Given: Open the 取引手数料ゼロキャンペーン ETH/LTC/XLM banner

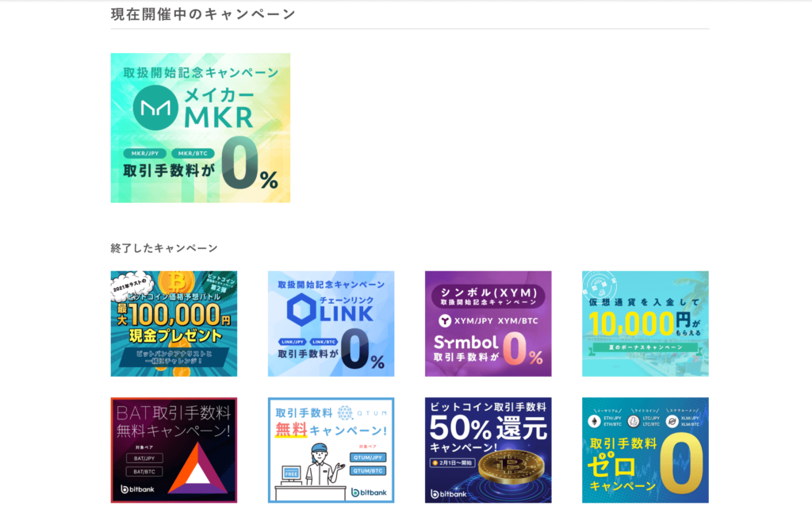Looking at the screenshot, I should coord(645,450).
